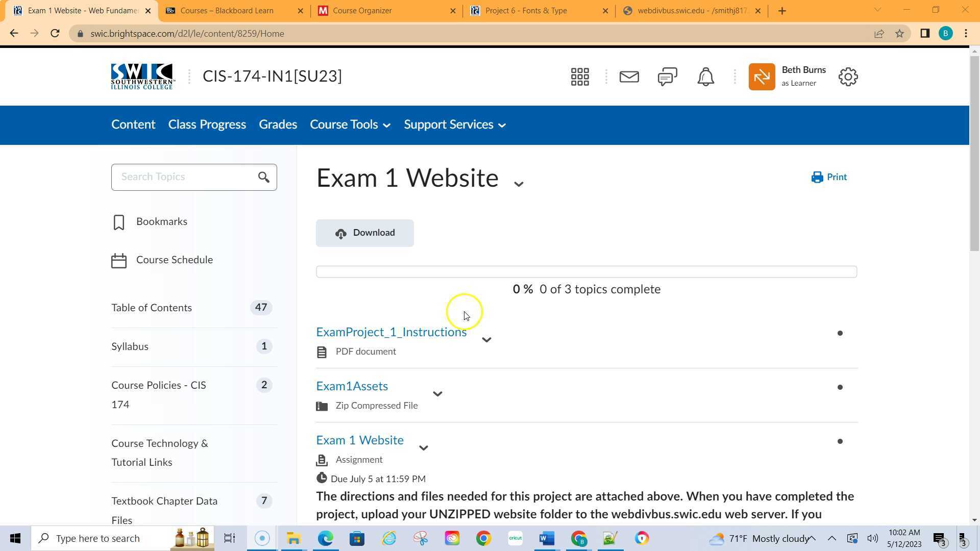Image resolution: width=980 pixels, height=551 pixels.
Task: Click the topics complete progress bar
Action: pos(586,271)
